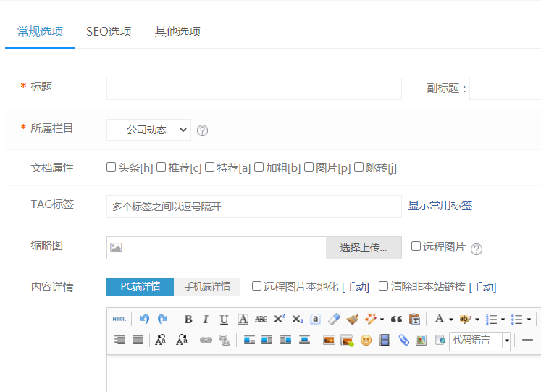Insert a blockquote with quote icon
Viewport: 541px width, 392px height.
(x=396, y=319)
